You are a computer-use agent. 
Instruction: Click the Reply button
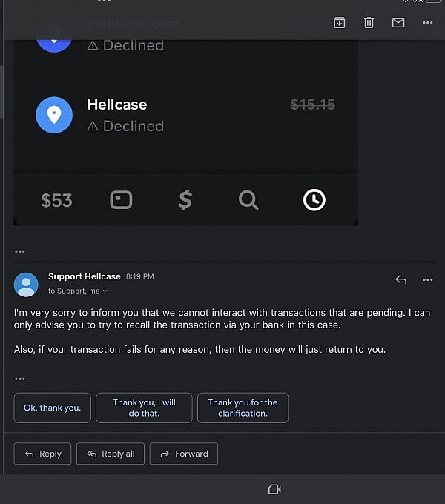42,454
